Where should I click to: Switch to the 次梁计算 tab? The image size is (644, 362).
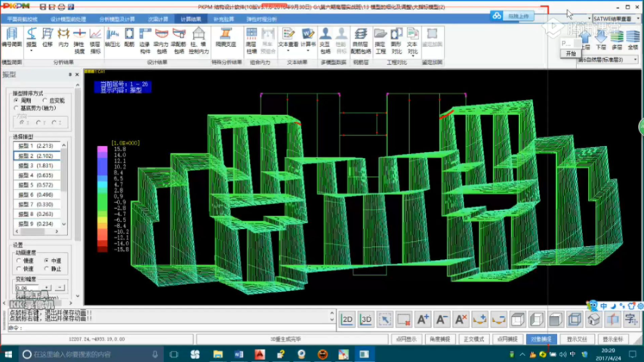[158, 20]
